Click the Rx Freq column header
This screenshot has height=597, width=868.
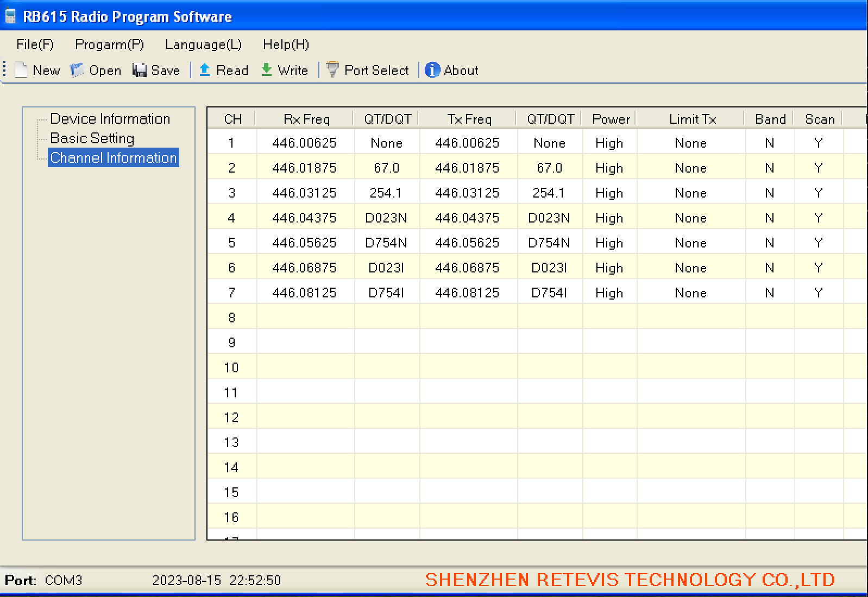tap(306, 119)
